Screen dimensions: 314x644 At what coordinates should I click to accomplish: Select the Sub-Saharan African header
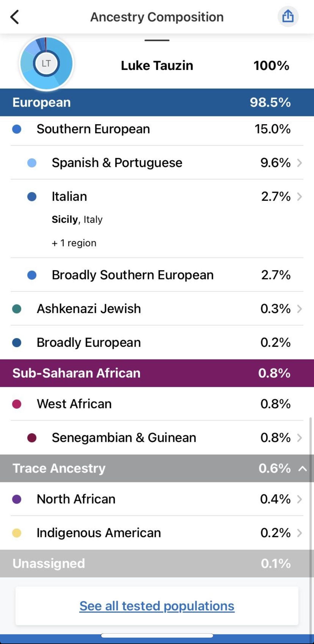tap(157, 373)
